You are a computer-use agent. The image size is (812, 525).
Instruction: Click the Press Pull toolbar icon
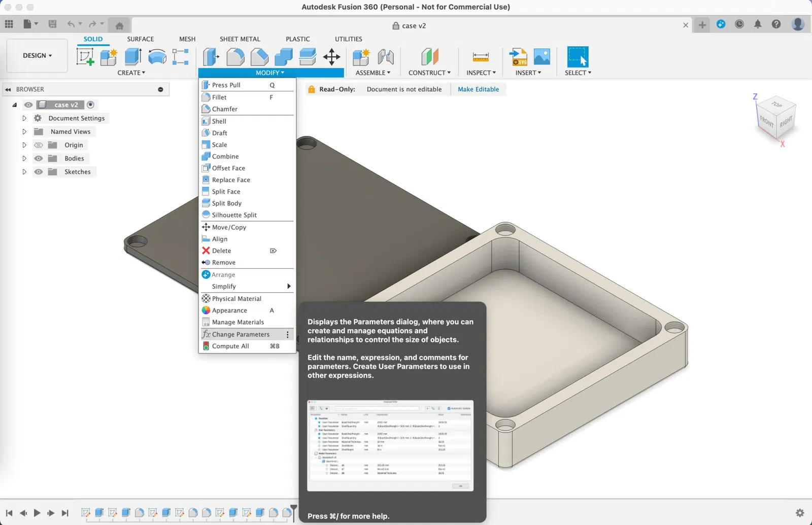pyautogui.click(x=211, y=57)
